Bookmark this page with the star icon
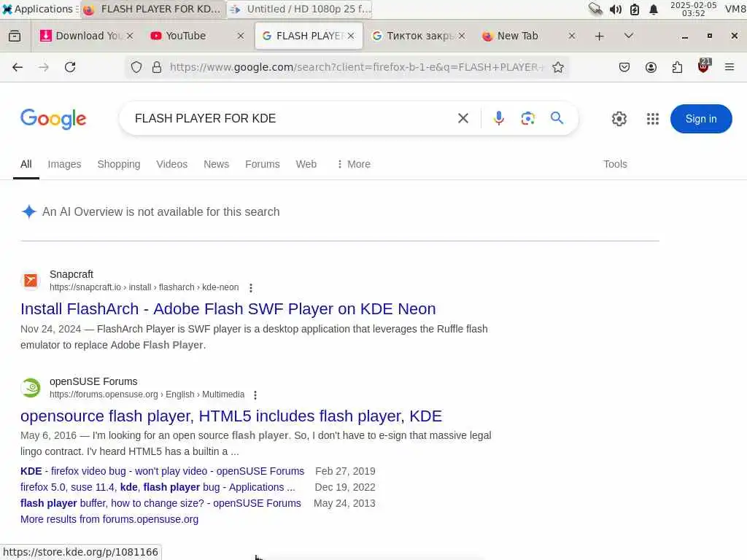747x560 pixels. pos(558,67)
